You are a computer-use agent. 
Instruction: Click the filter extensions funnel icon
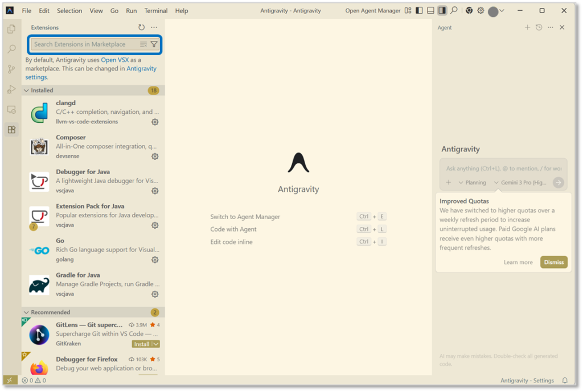pos(154,44)
